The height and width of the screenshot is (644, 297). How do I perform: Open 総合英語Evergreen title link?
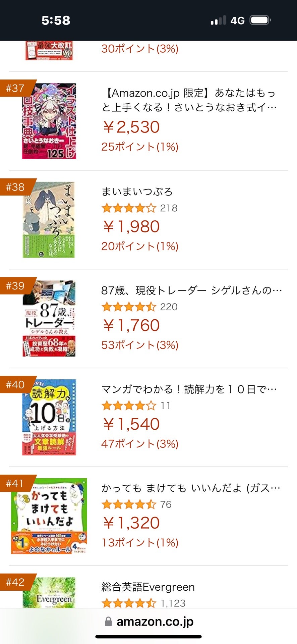click(x=148, y=587)
